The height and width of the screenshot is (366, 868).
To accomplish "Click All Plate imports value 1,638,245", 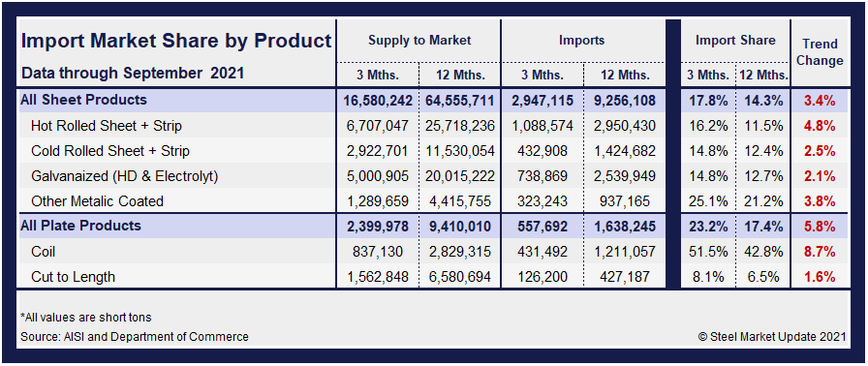I will 625,227.
